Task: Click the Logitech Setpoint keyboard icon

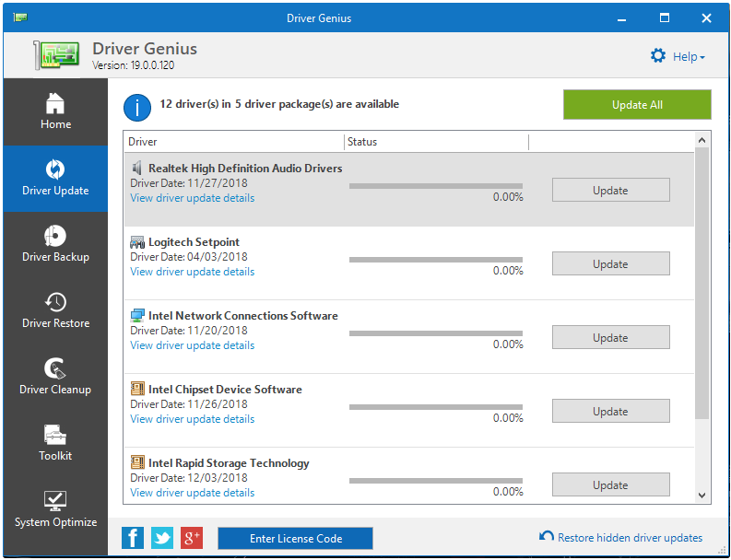Action: (x=137, y=242)
